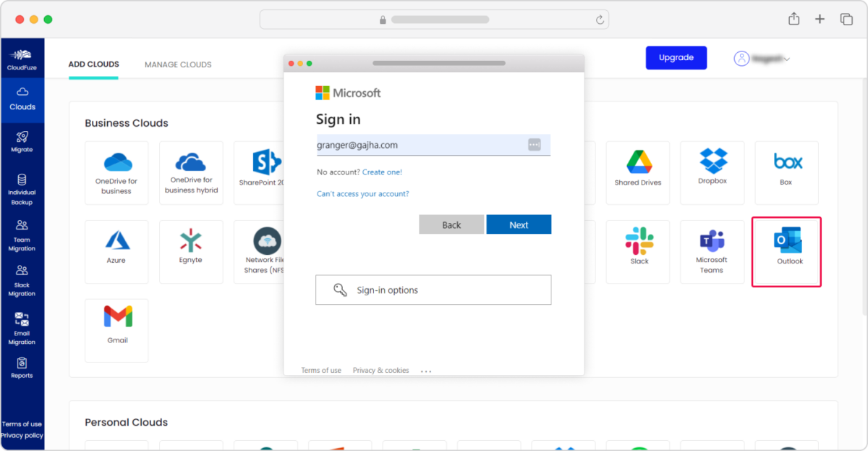Screen dimensions: 868x451
Task: Switch to the ADD CLOUDS tab
Action: (x=93, y=64)
